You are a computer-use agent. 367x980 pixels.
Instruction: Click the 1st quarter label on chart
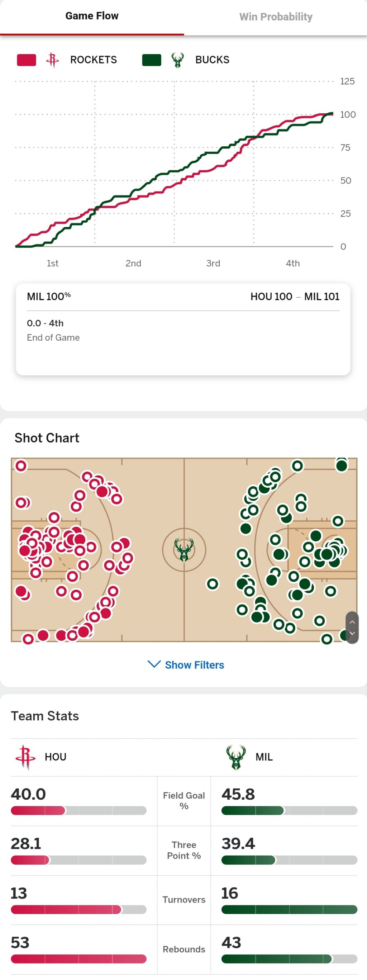coord(52,263)
